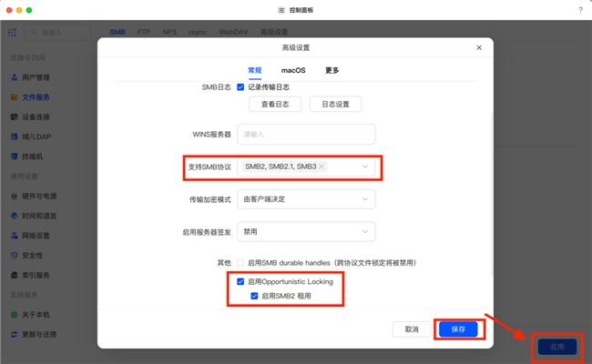
Task: Open the help question mark icon
Action: point(580,10)
